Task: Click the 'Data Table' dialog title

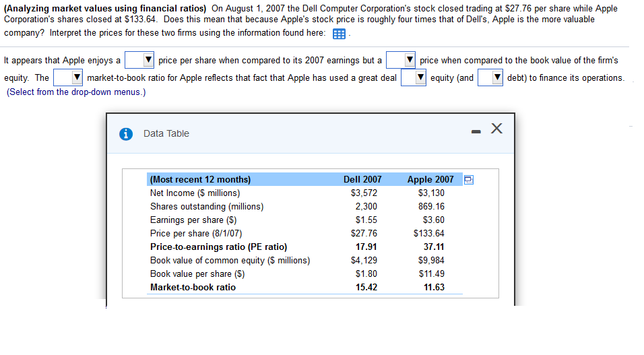Action: coord(166,133)
